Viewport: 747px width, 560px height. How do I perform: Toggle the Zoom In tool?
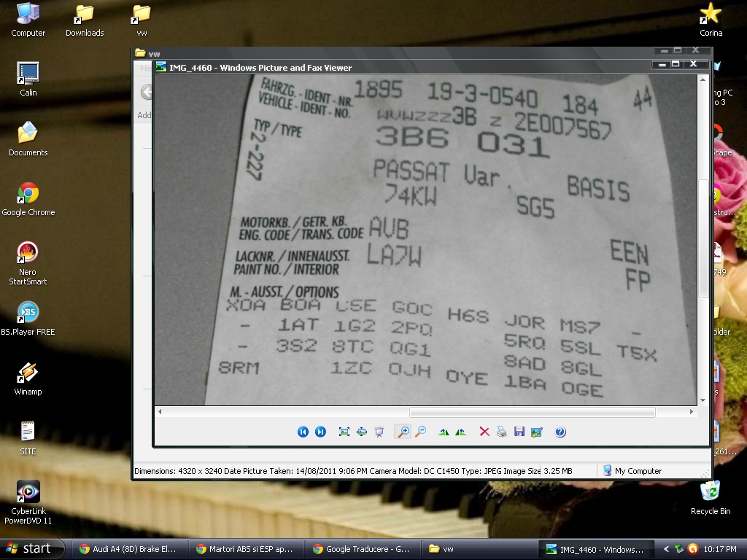point(403,432)
